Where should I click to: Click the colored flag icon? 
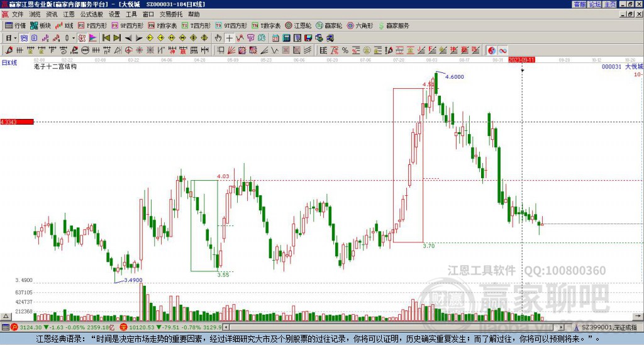click(x=93, y=38)
